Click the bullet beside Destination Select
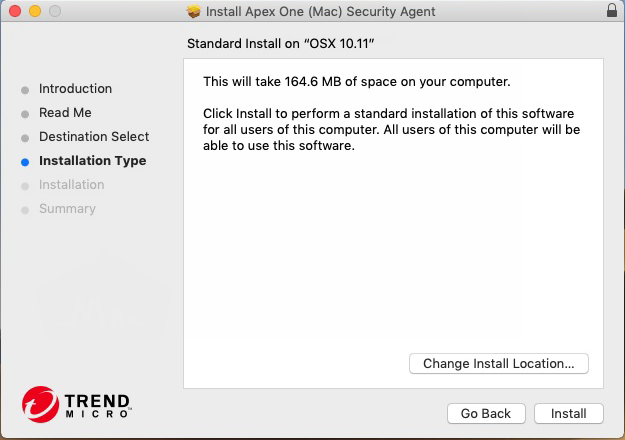 click(25, 137)
